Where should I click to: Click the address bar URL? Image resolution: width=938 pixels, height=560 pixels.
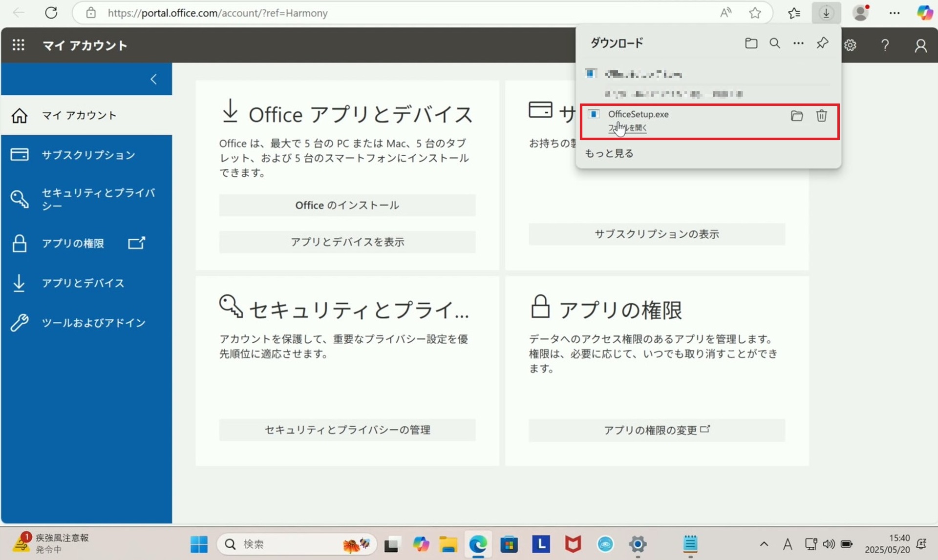coord(217,13)
